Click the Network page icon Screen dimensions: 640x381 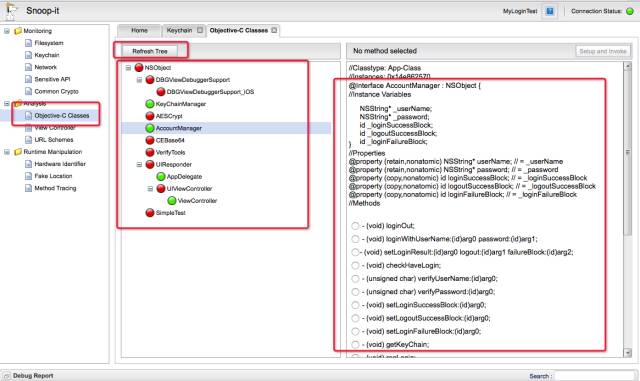[x=28, y=67]
